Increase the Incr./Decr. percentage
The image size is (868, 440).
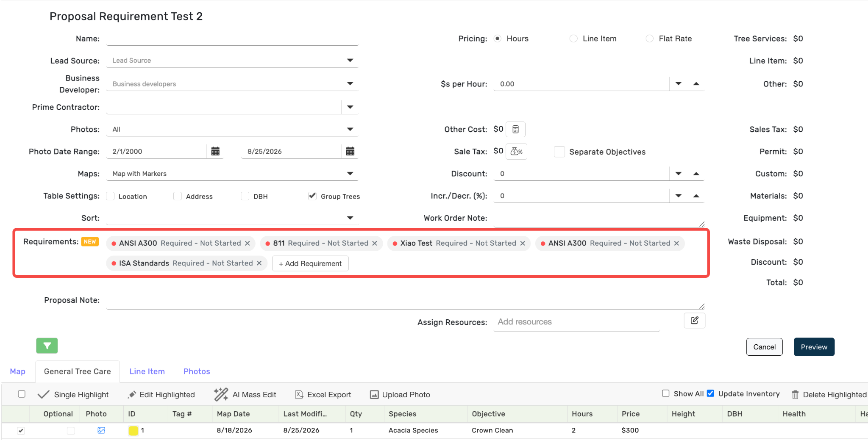click(x=696, y=196)
